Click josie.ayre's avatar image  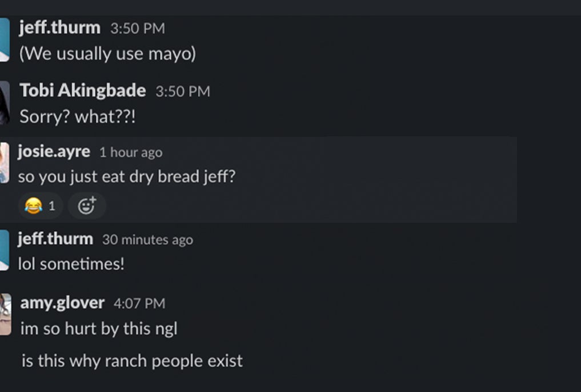(3, 163)
